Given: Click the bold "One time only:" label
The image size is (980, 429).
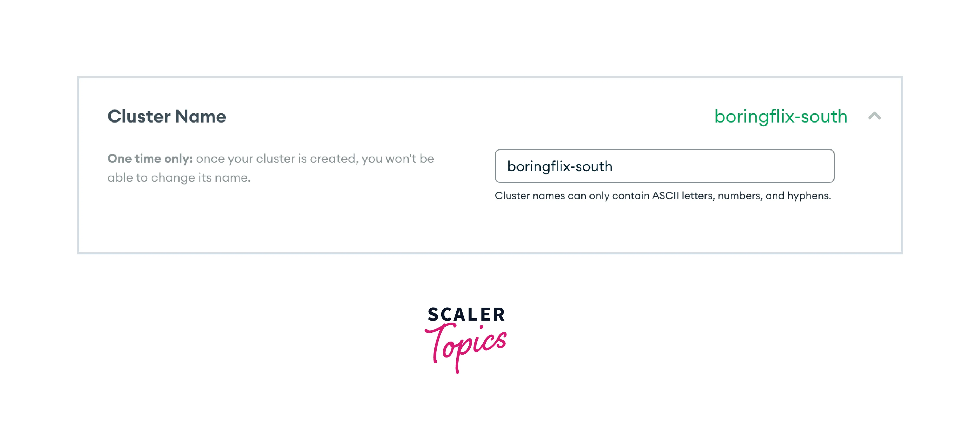Looking at the screenshot, I should pos(150,158).
